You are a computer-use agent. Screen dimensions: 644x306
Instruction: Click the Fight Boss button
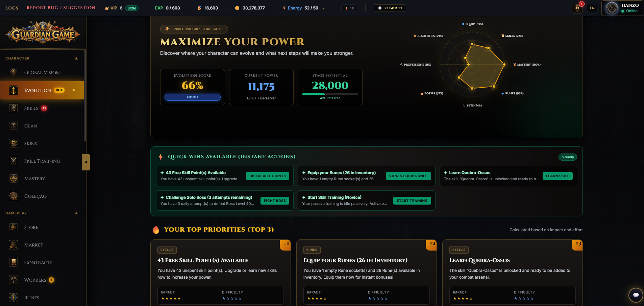coord(275,201)
